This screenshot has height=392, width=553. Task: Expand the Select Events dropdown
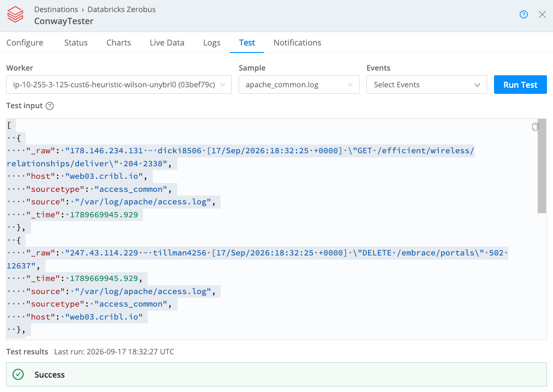pyautogui.click(x=426, y=85)
